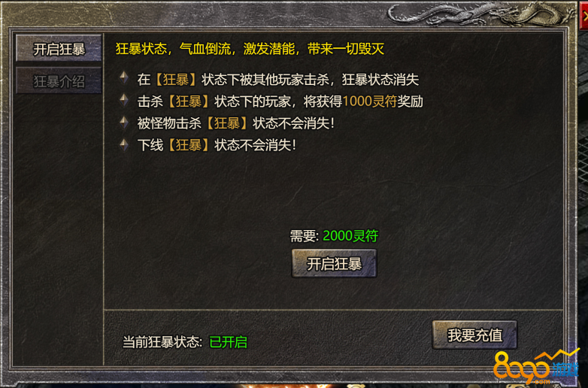Click the diamond bullet before 被怪物击杀
The width and height of the screenshot is (588, 388).
pyautogui.click(x=124, y=123)
